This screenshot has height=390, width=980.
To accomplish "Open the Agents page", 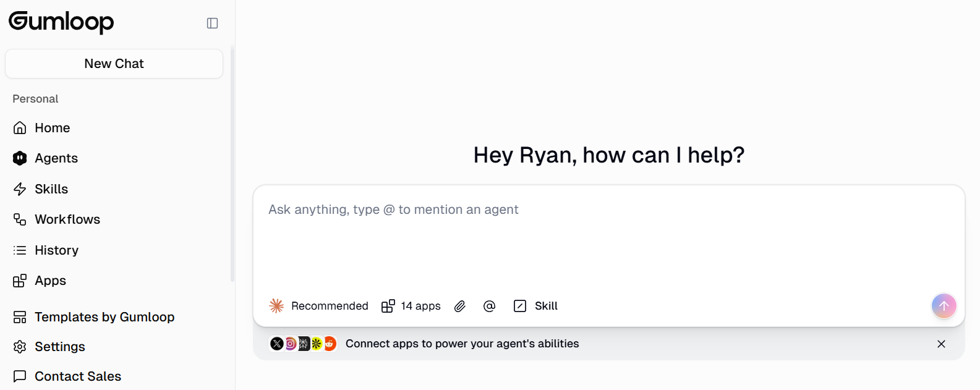I will [x=56, y=158].
